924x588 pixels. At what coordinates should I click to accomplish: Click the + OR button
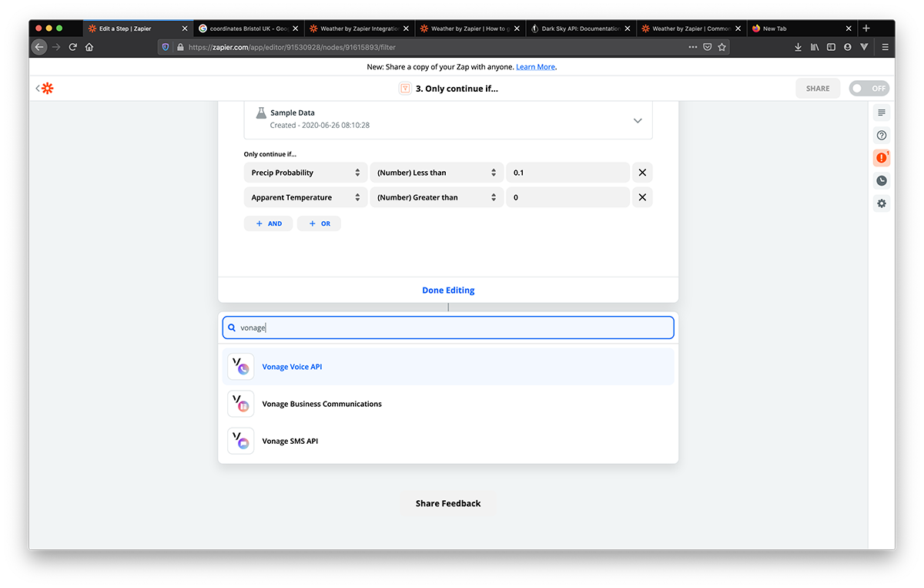319,223
